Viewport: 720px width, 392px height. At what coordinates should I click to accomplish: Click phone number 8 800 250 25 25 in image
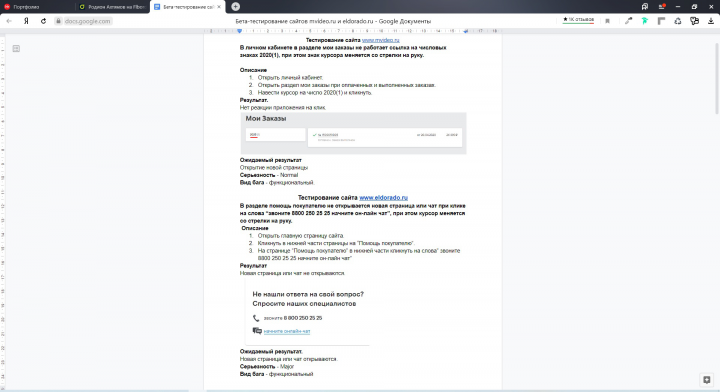point(303,318)
